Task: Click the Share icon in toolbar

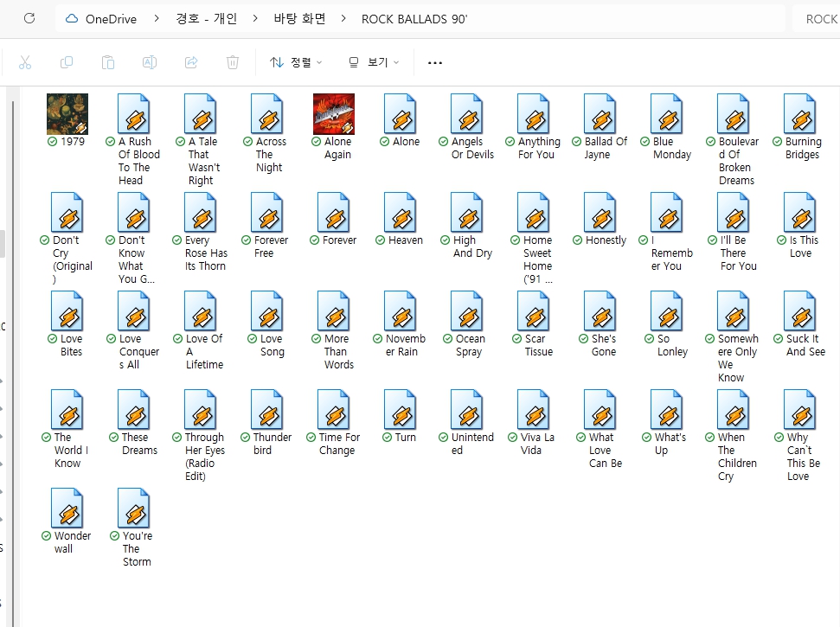Action: pyautogui.click(x=191, y=62)
